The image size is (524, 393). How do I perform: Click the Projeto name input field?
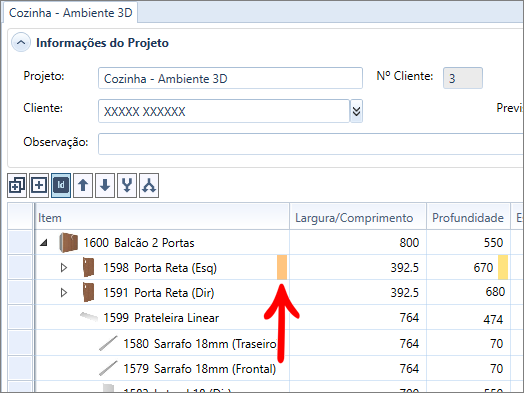click(x=230, y=78)
